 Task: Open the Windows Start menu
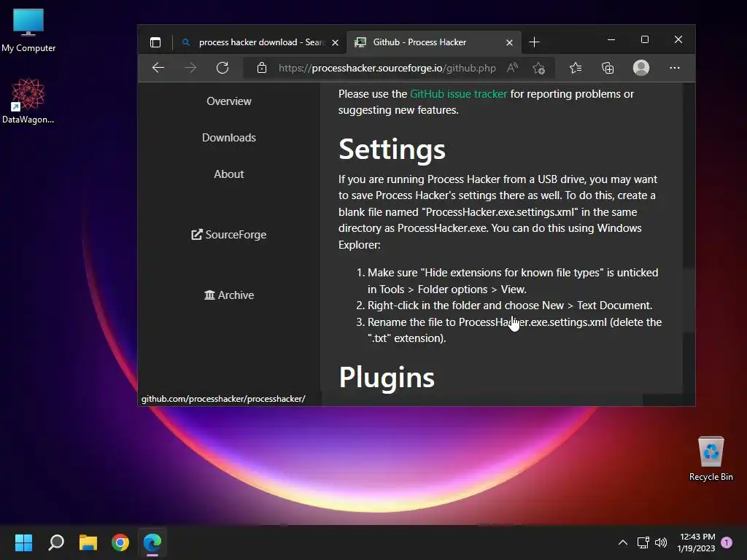(x=23, y=542)
